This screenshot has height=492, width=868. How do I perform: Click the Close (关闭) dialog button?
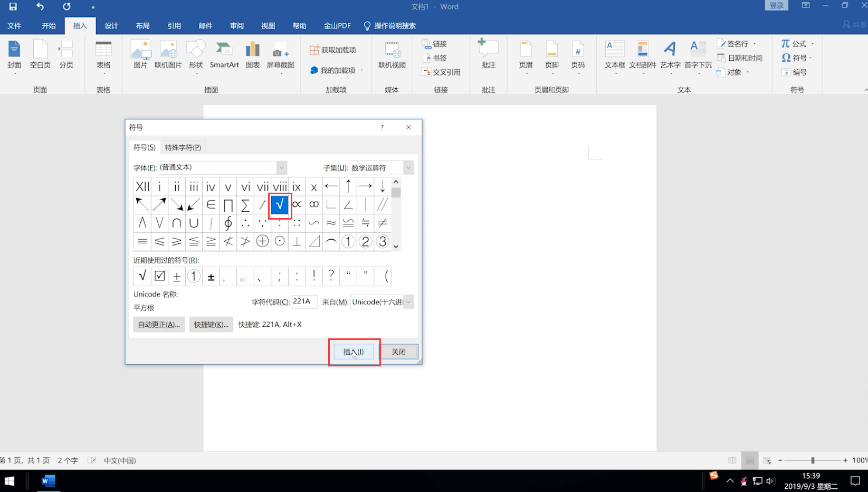398,352
